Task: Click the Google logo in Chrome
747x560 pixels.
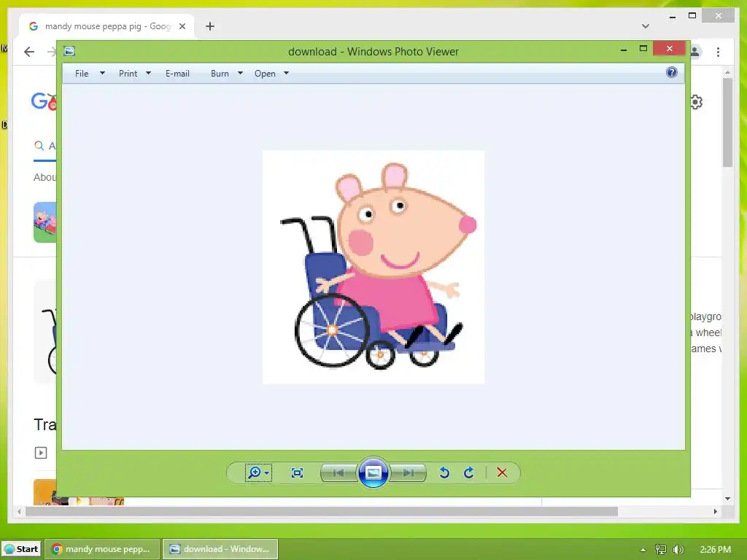Action: point(44,101)
